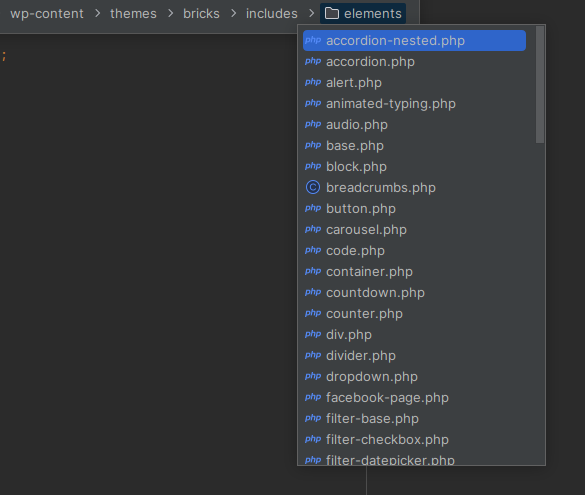Click the class icon beside breadcrumbs.php
585x495 pixels.
click(x=313, y=187)
